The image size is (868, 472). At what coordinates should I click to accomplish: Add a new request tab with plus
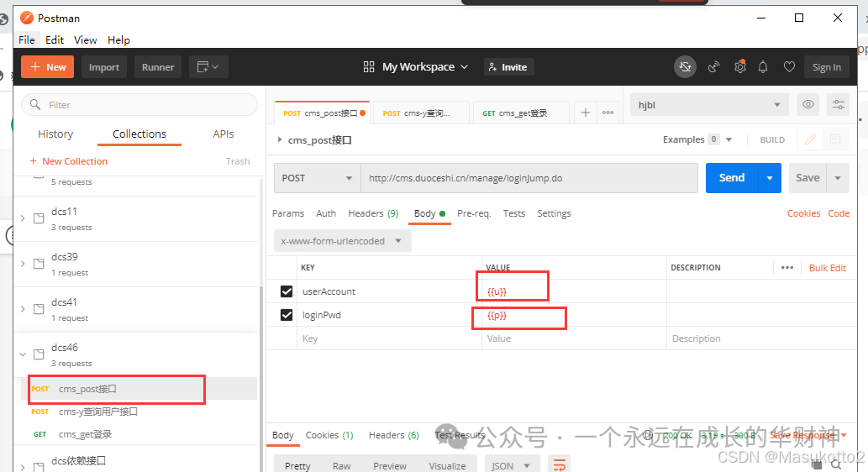click(x=585, y=113)
